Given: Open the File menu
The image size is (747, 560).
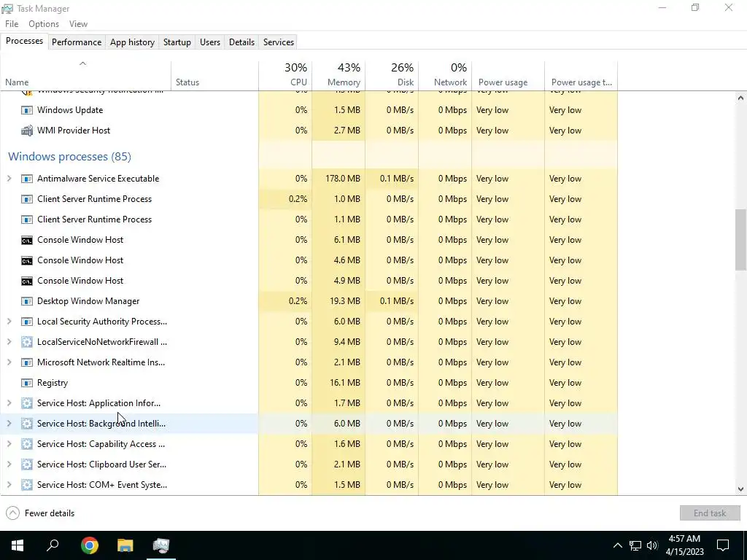Looking at the screenshot, I should point(12,24).
